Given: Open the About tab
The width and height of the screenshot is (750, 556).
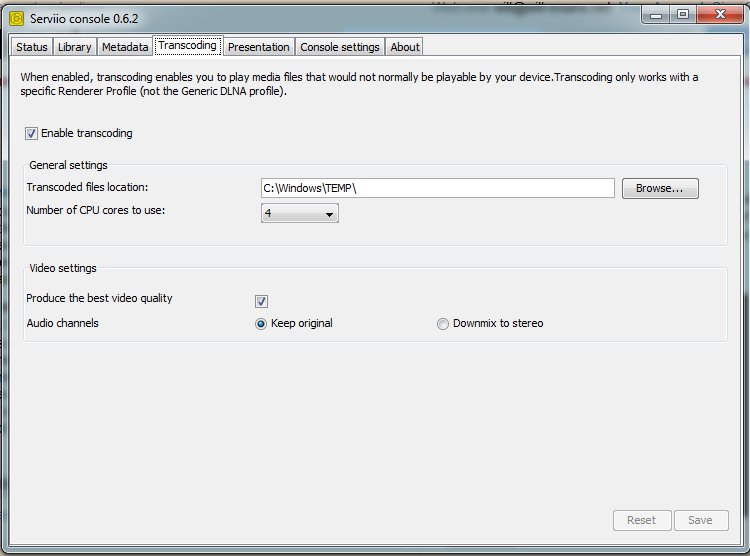Looking at the screenshot, I should tap(405, 47).
